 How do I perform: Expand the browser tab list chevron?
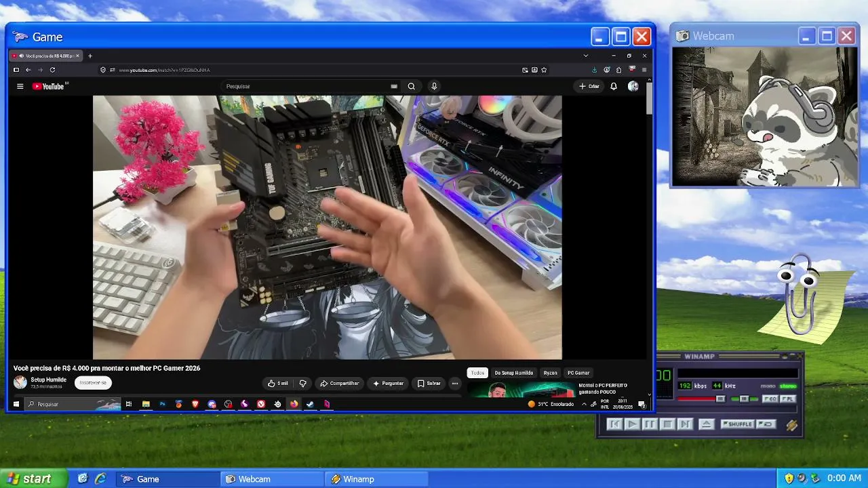coord(586,56)
